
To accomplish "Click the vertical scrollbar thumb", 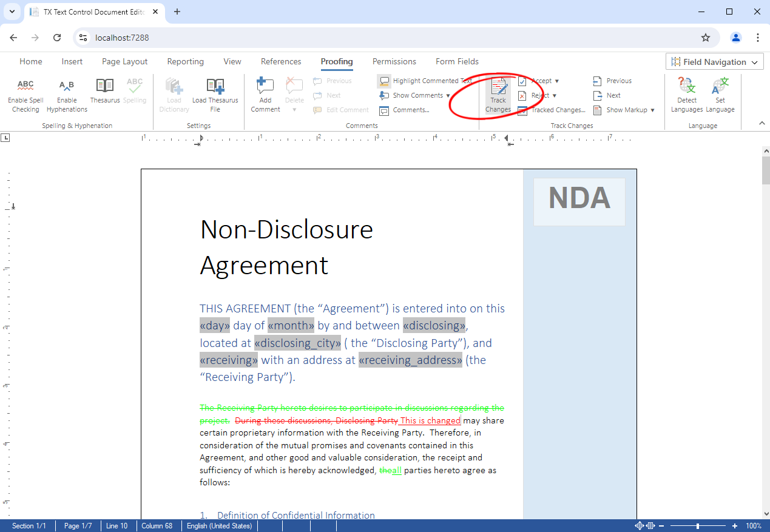I will click(766, 170).
